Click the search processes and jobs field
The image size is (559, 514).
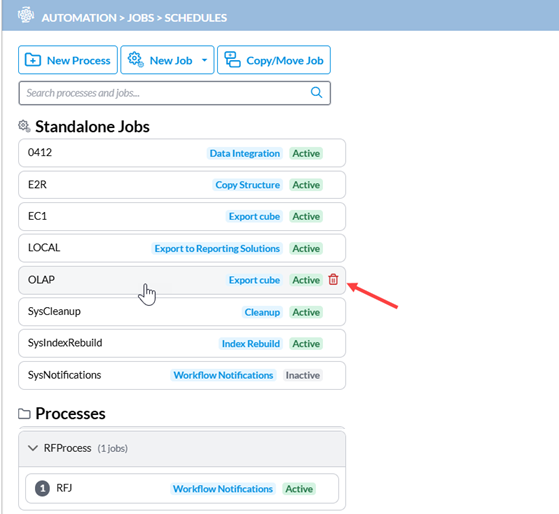click(x=174, y=93)
